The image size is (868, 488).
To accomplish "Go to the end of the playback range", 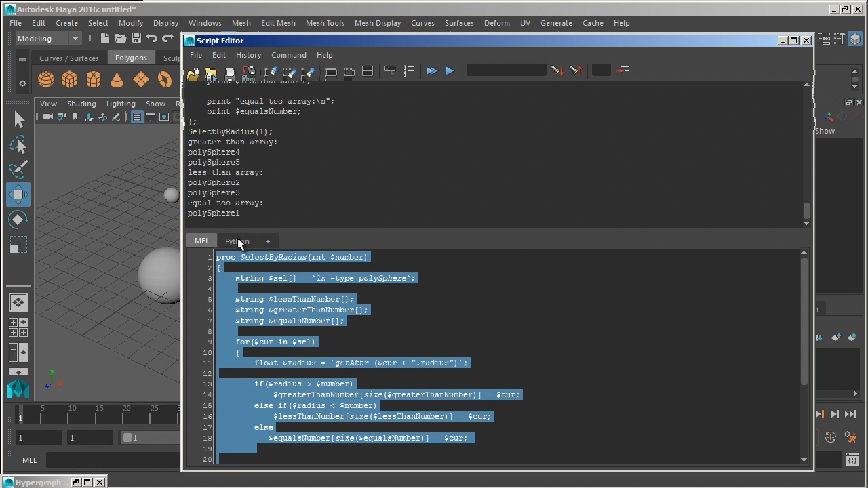I will (850, 414).
